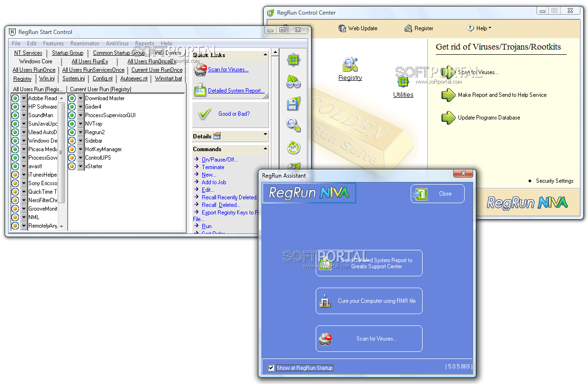Open the Utilities icon in Control Center
The width and height of the screenshot is (588, 384).
click(403, 82)
